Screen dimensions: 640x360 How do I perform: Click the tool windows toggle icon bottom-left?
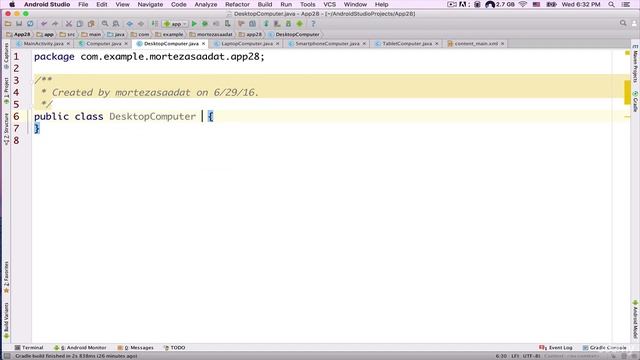tap(7, 356)
